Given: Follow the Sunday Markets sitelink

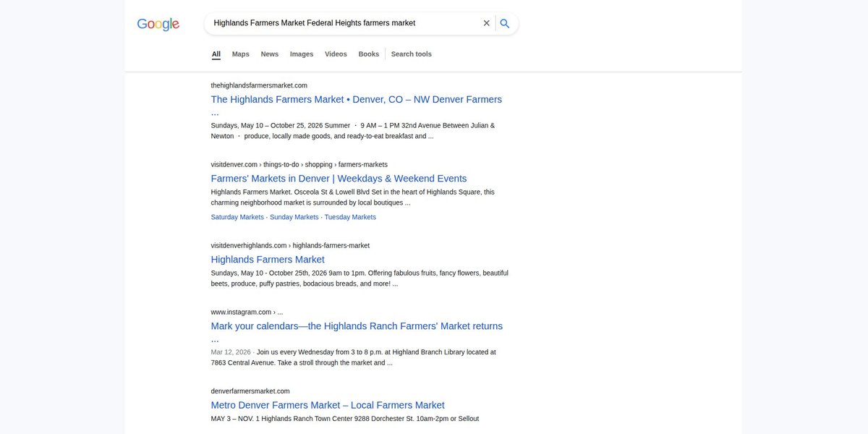Looking at the screenshot, I should [294, 217].
